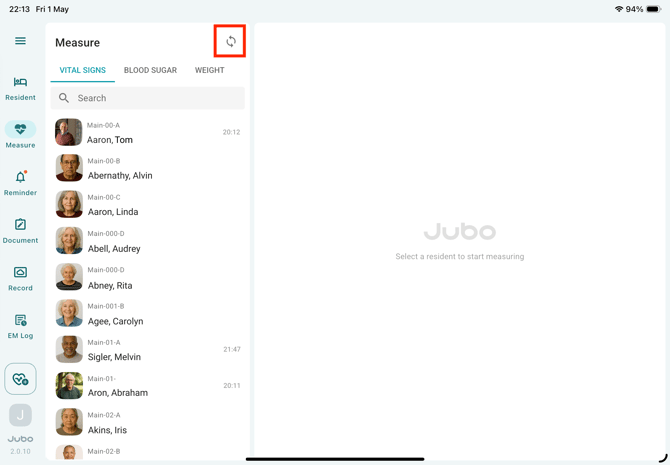Click the 20:12 timestamp for Tom Aaron
This screenshot has width=670, height=465.
(231, 132)
